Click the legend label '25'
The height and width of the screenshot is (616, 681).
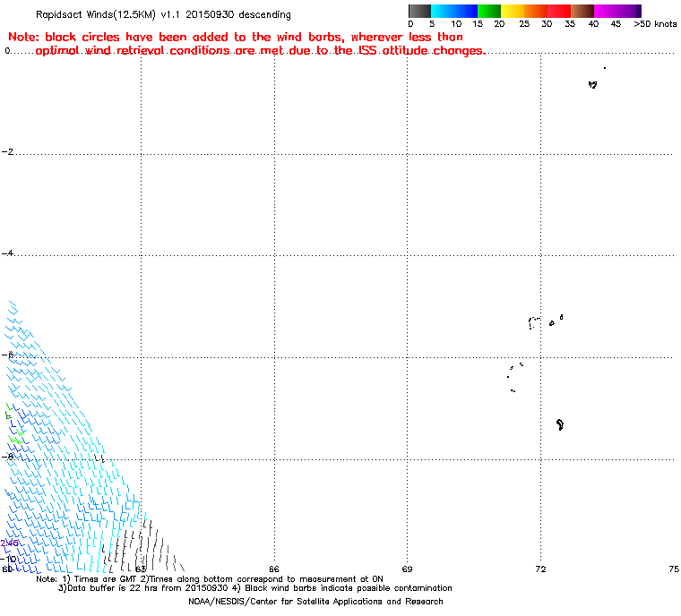pos(524,24)
